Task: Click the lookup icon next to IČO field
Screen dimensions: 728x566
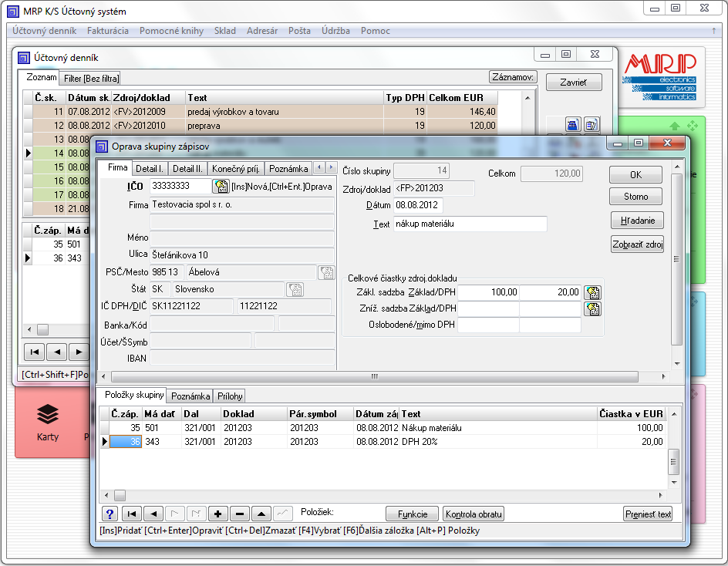Action: [221, 186]
